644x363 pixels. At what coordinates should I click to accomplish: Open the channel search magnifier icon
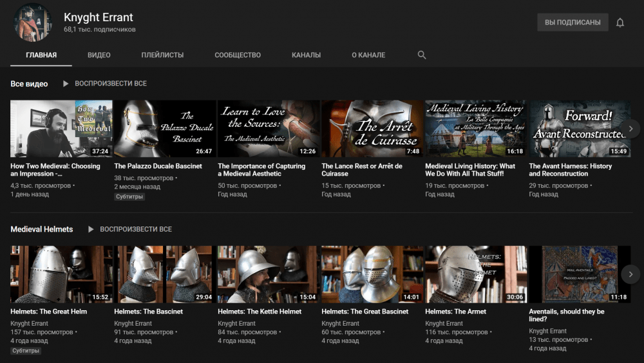pyautogui.click(x=422, y=55)
